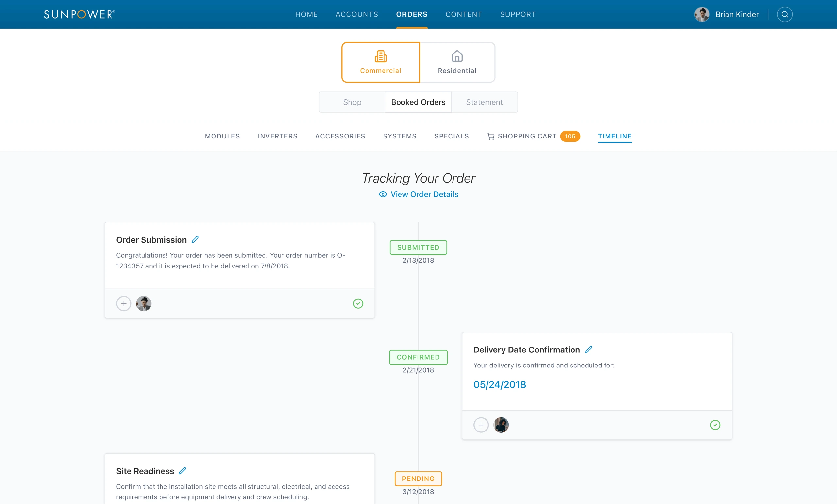
Task: Switch to the Statement tab
Action: [x=484, y=102]
